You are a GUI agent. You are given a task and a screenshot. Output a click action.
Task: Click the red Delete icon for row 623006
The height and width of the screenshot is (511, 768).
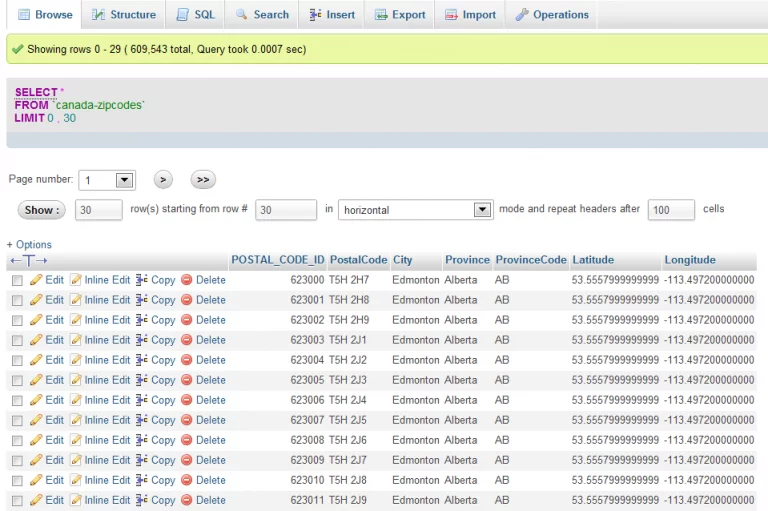186,400
